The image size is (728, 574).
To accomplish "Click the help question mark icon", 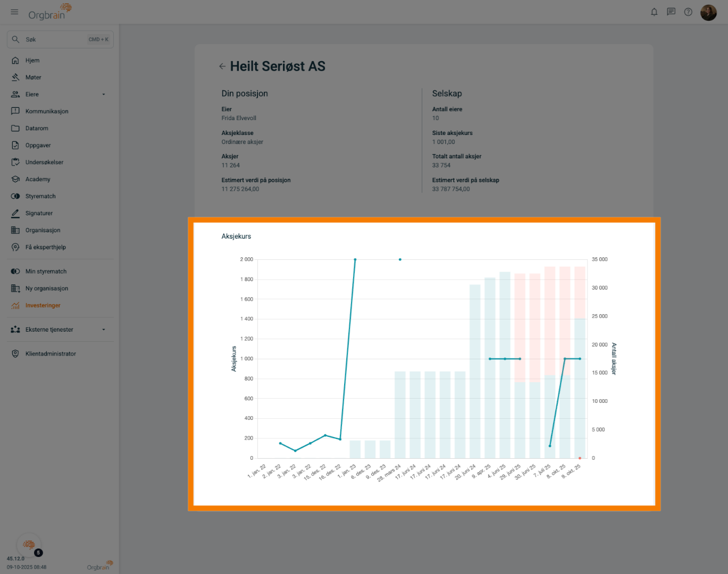I will point(688,12).
